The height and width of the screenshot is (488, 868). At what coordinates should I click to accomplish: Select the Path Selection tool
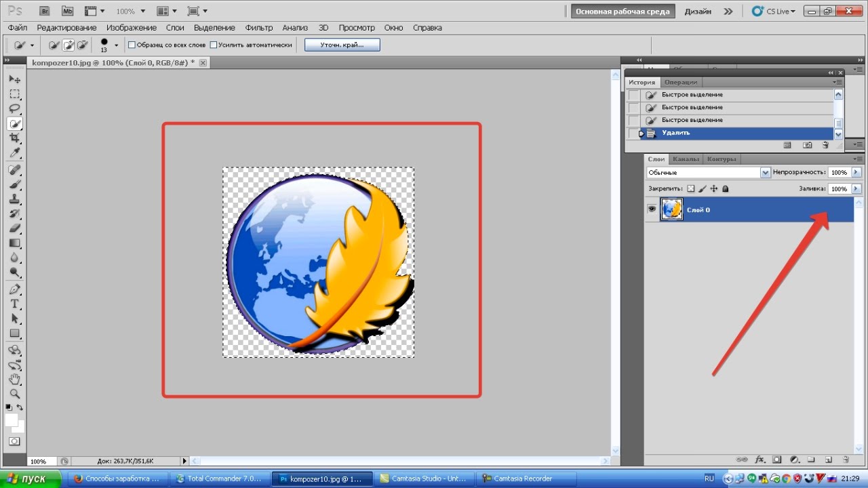click(x=14, y=319)
